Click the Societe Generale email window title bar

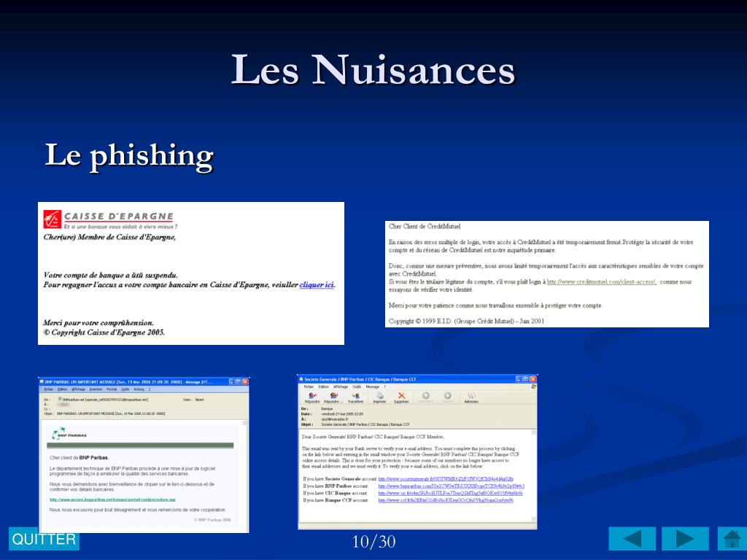pos(417,379)
